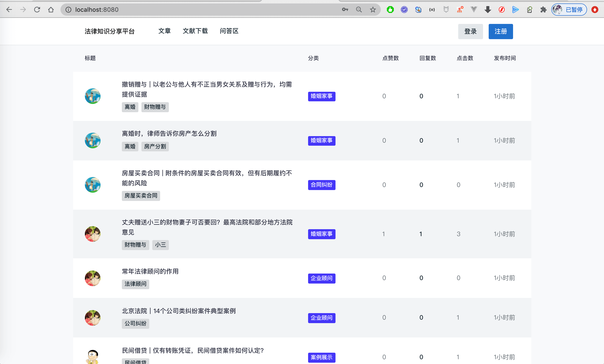Viewport: 604px width, 364px height.
Task: Open article 撤销赠与 以老公与他人
Action: (207, 89)
